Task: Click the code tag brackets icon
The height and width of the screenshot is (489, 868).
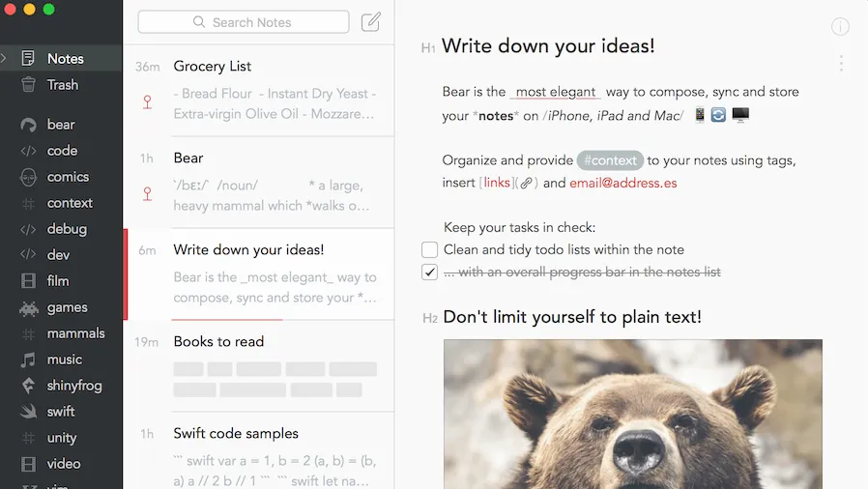Action: point(28,151)
